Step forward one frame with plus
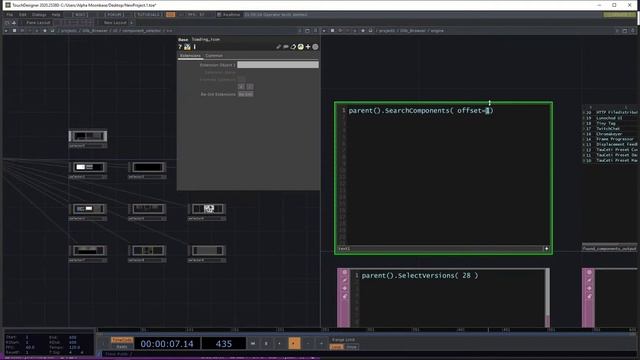640x360 pixels. 321,344
